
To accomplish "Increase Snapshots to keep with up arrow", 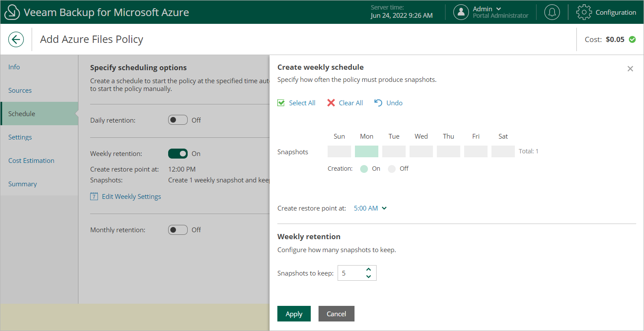I will (x=369, y=269).
